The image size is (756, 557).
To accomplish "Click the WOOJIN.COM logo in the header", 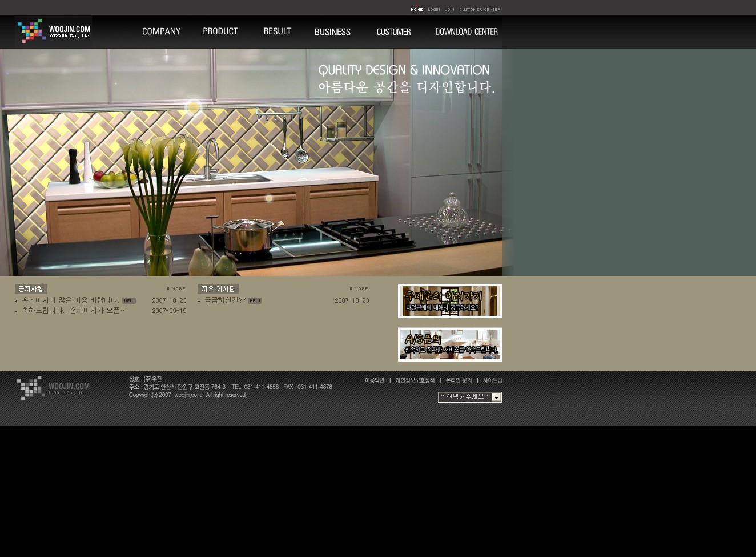I will point(54,31).
